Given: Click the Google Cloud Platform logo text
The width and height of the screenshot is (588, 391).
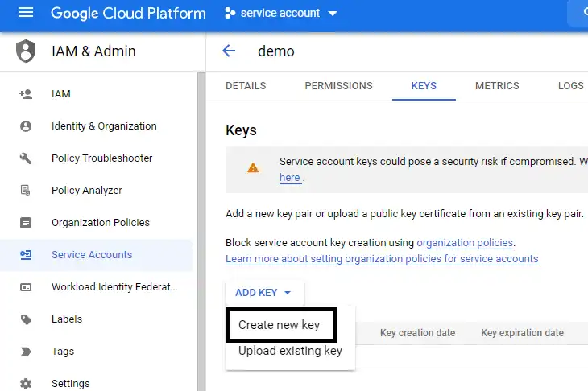Looking at the screenshot, I should click(128, 13).
